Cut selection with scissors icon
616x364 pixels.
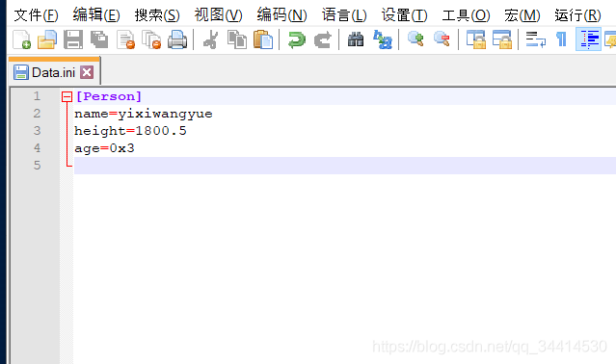[211, 39]
